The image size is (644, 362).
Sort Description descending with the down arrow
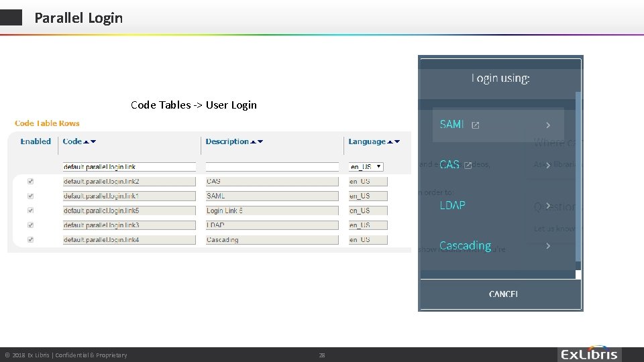(x=260, y=141)
